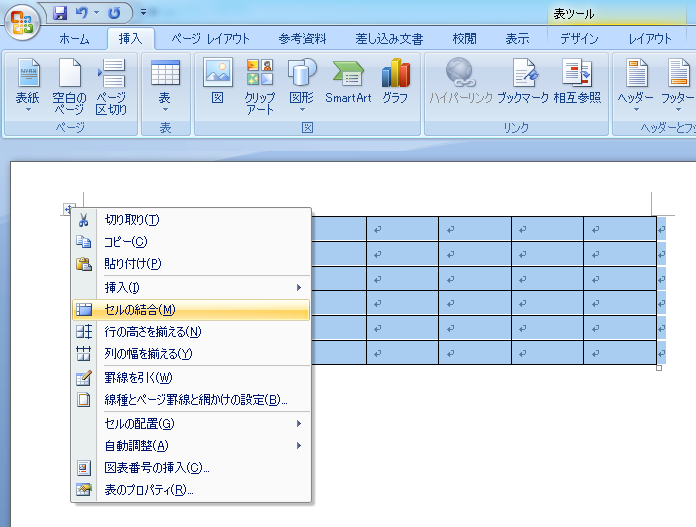The height and width of the screenshot is (527, 696).
Task: Click the Save icon in quick access toolbar
Action: pos(60,13)
